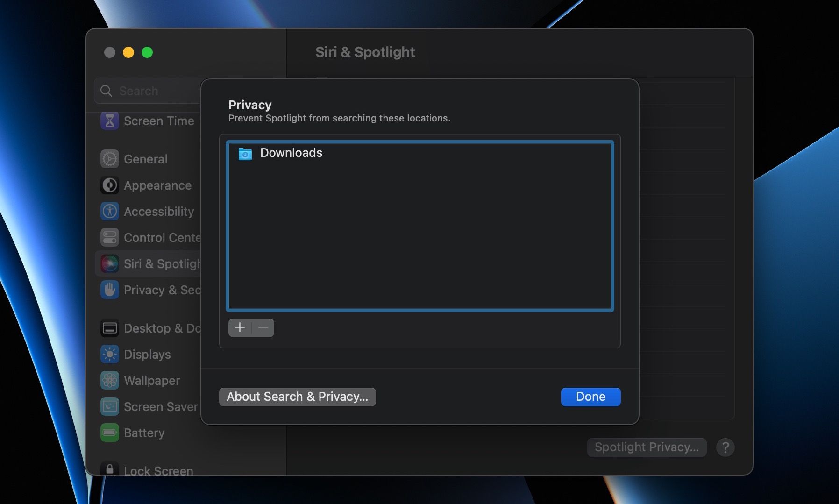Click the Screen Saver icon
Screen dimensions: 839x504
110,407
